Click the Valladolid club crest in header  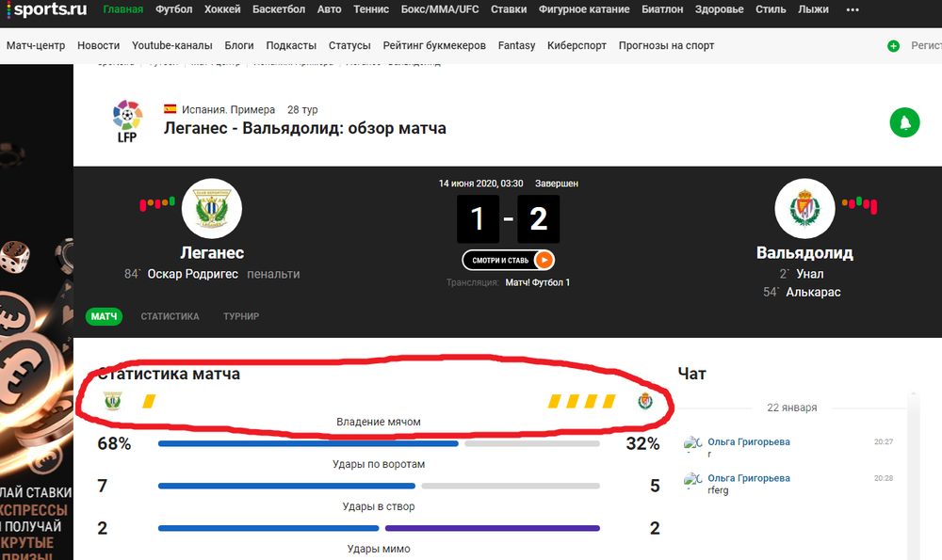(804, 208)
